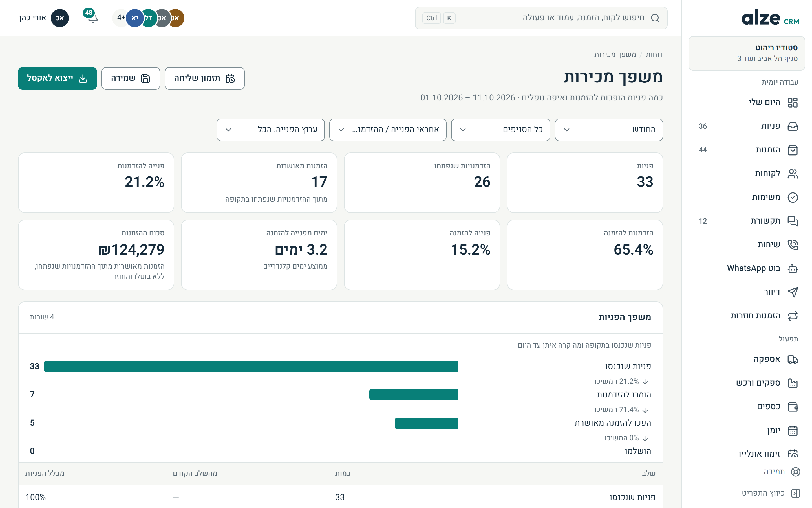Screen dimensions: 812x508
Task: Click the הזדמנויות שנפתחו card value 26
Action: (x=482, y=182)
